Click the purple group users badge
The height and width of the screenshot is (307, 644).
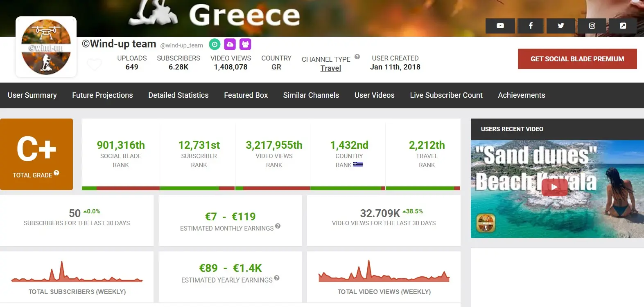(x=245, y=44)
